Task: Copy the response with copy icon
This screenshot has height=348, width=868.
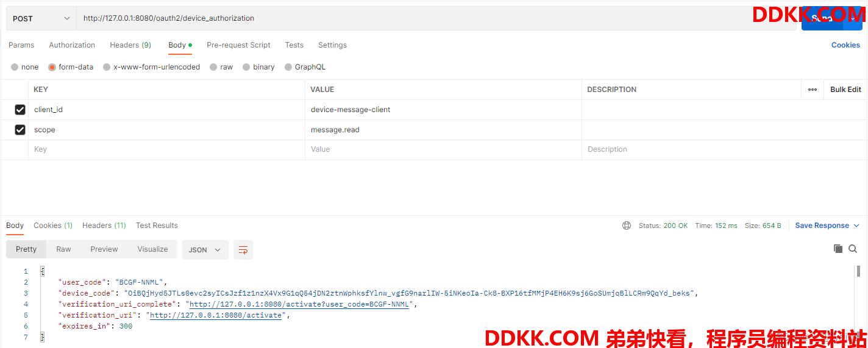Action: [x=838, y=249]
